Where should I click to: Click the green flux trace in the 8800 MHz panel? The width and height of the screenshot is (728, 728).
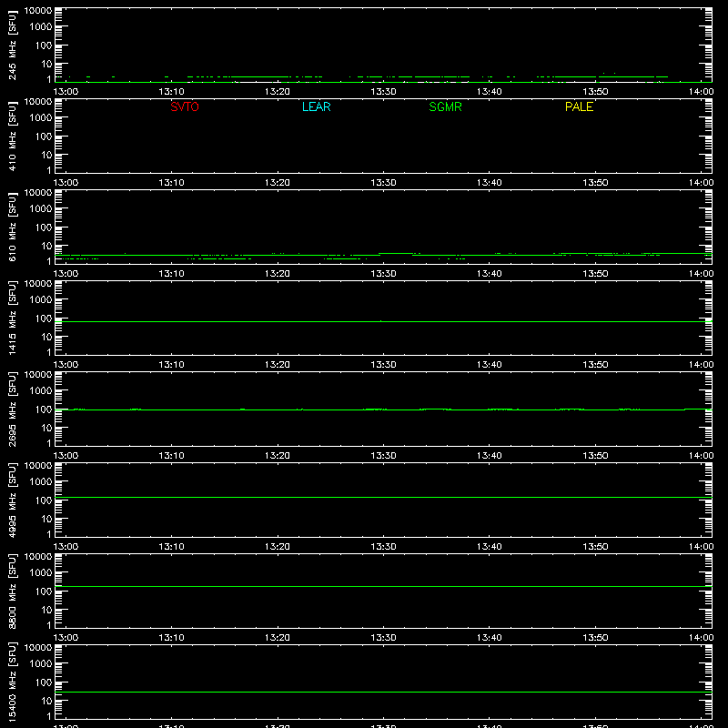(x=383, y=586)
